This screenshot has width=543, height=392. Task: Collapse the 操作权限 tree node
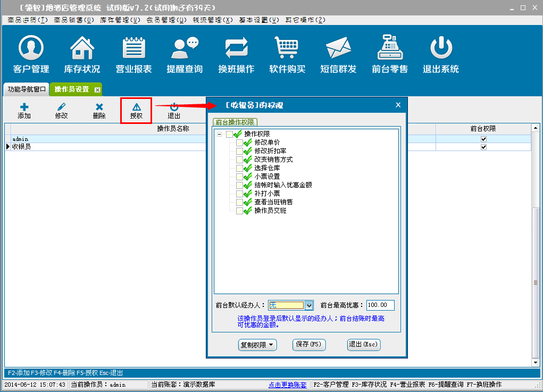tap(220, 134)
